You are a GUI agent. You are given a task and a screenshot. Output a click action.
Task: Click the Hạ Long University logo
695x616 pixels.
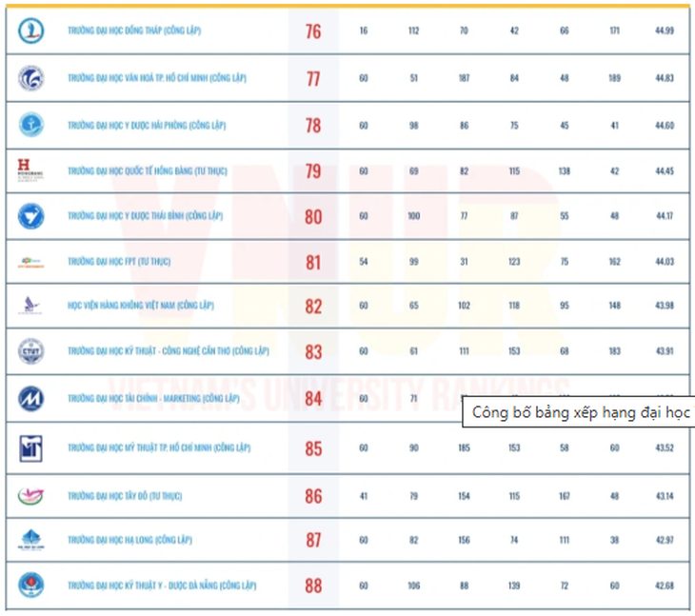point(31,540)
